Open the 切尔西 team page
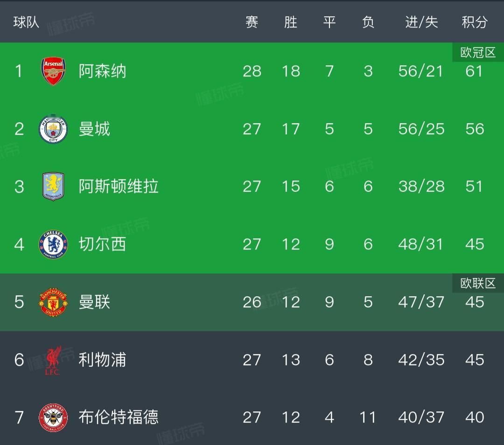 click(x=102, y=244)
